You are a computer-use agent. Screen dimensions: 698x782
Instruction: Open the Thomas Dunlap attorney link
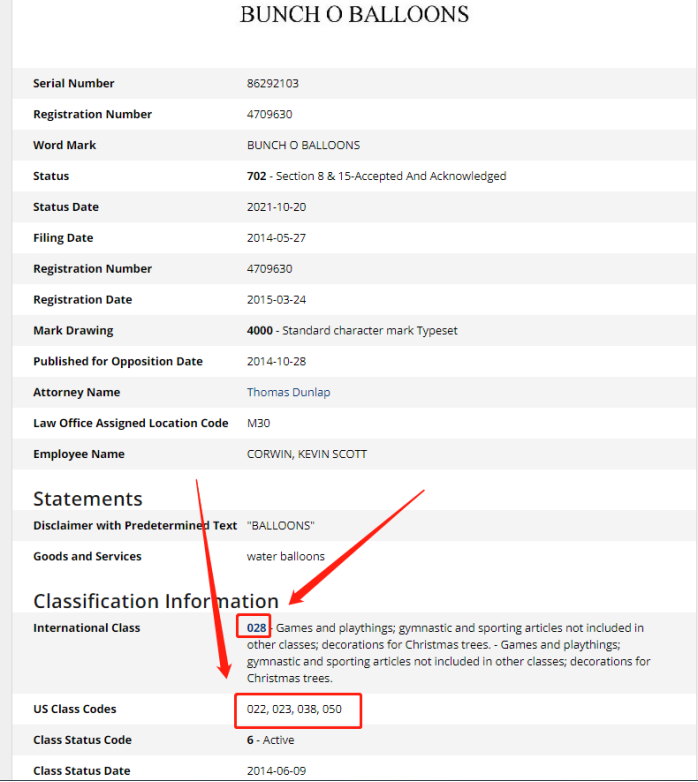[x=288, y=392]
